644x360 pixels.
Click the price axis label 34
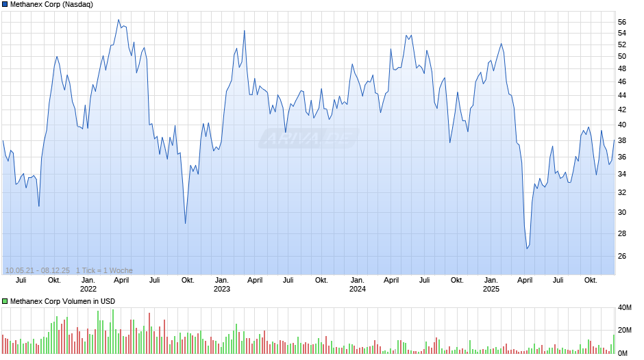(622, 175)
